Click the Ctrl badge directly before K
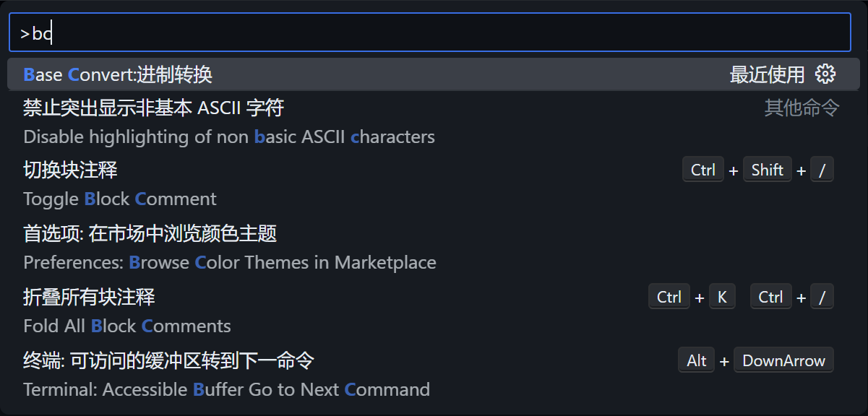The width and height of the screenshot is (868, 416). coord(669,297)
